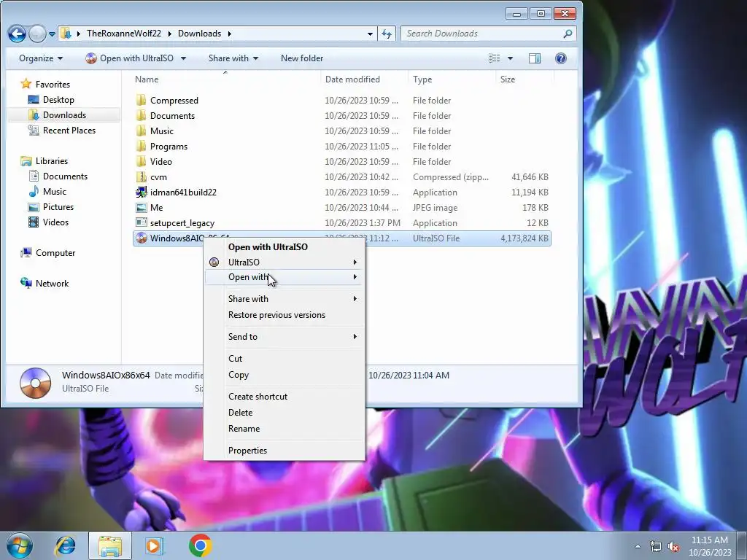Image resolution: width=747 pixels, height=560 pixels.
Task: Select Desktop under Favorites
Action: coord(51,99)
